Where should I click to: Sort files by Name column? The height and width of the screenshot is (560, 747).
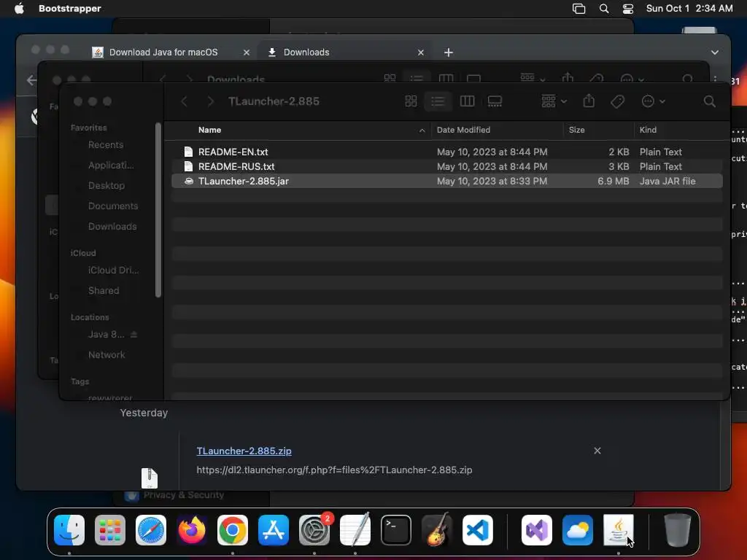click(x=209, y=130)
